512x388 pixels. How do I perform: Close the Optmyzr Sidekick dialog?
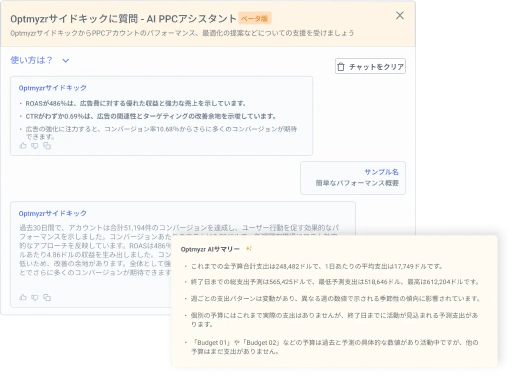click(400, 15)
